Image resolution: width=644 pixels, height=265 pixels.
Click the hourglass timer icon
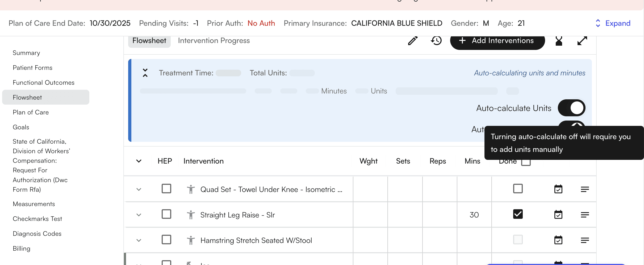[559, 41]
